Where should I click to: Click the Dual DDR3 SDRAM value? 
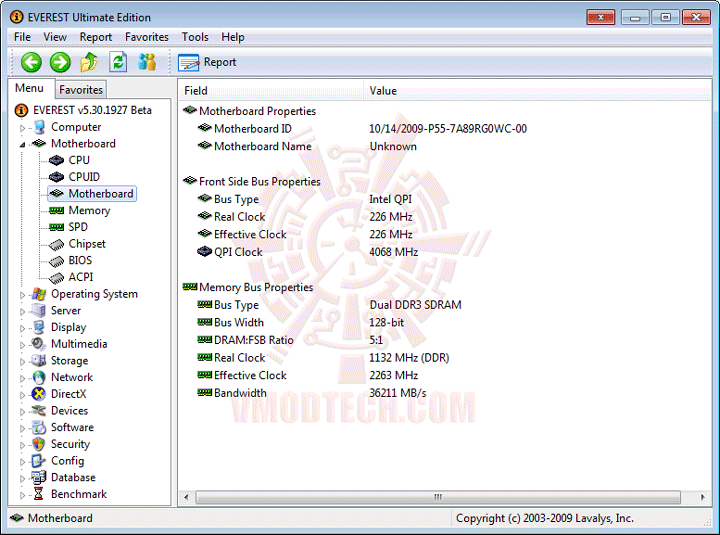(x=415, y=305)
